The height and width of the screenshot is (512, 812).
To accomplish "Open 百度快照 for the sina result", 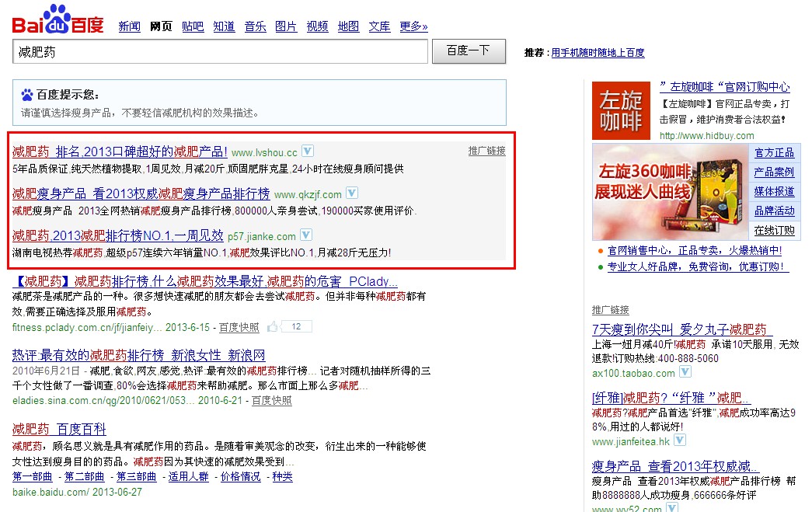I will [x=272, y=401].
